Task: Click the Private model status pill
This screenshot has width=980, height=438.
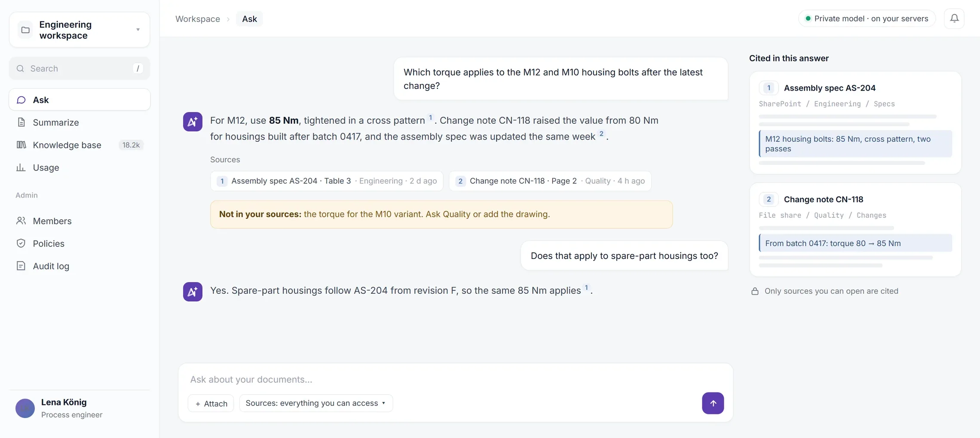Action: point(867,18)
